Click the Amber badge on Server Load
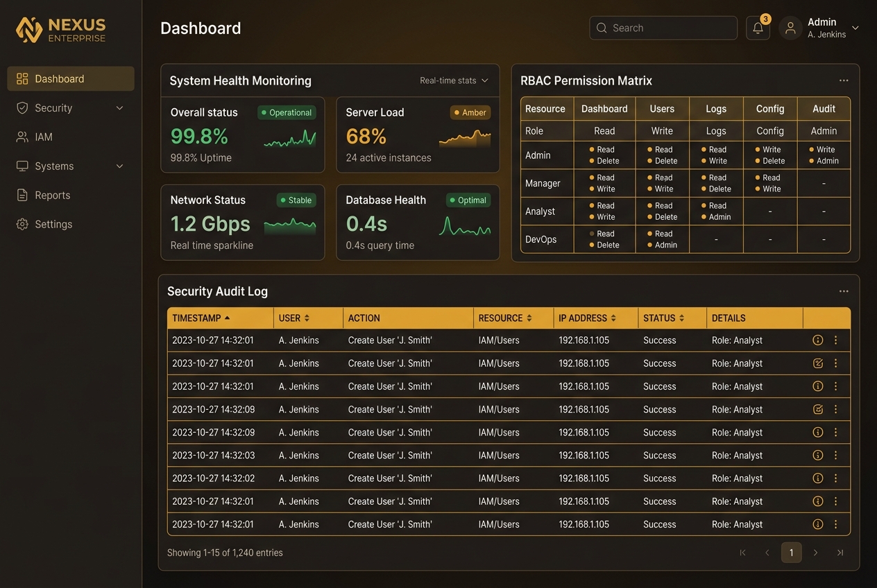 coord(470,112)
